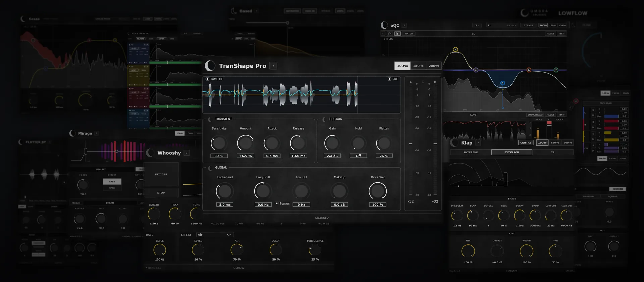
Task: Switch Klap to INTERIOR tab
Action: pyautogui.click(x=471, y=152)
